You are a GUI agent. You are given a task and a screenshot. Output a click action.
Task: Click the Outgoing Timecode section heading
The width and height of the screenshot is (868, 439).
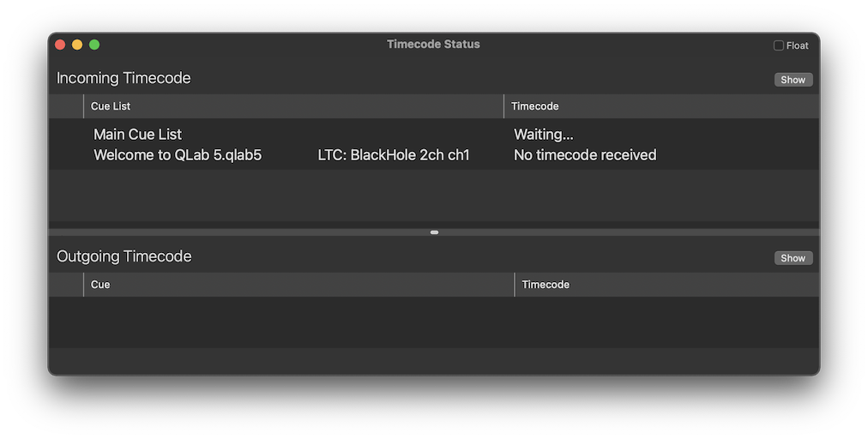[124, 256]
